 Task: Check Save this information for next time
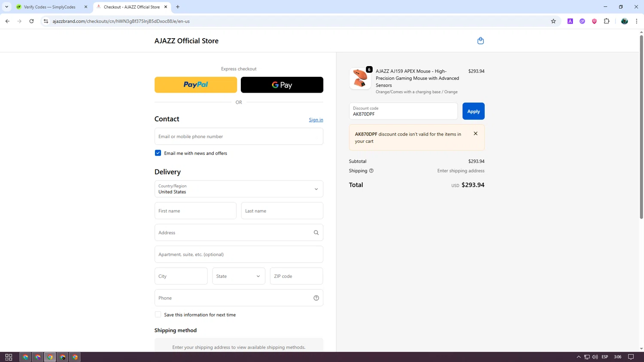tap(158, 315)
